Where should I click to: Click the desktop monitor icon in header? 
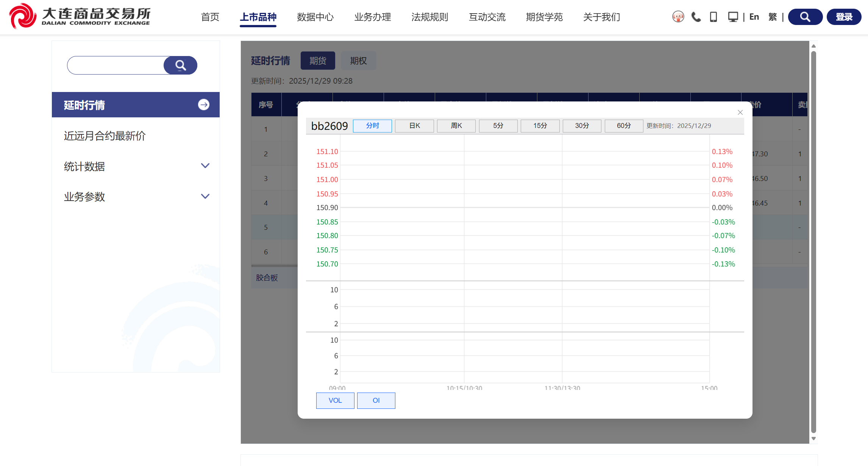pyautogui.click(x=733, y=17)
